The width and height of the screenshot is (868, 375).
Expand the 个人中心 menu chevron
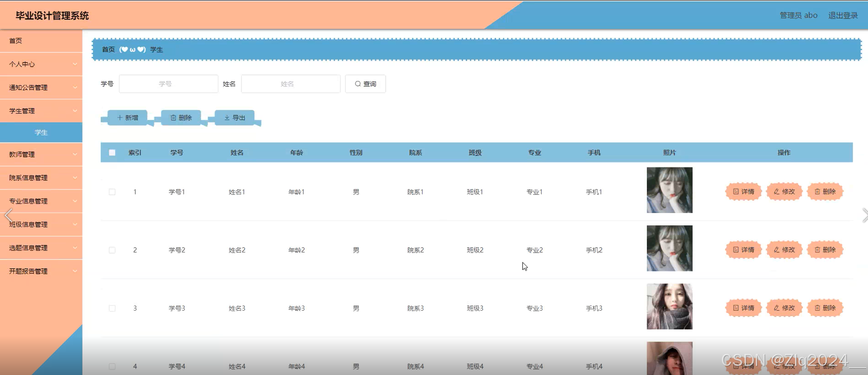pos(75,64)
